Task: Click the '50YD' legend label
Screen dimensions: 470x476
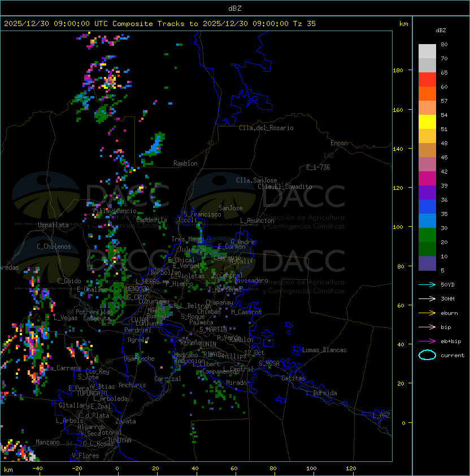Action: click(447, 284)
